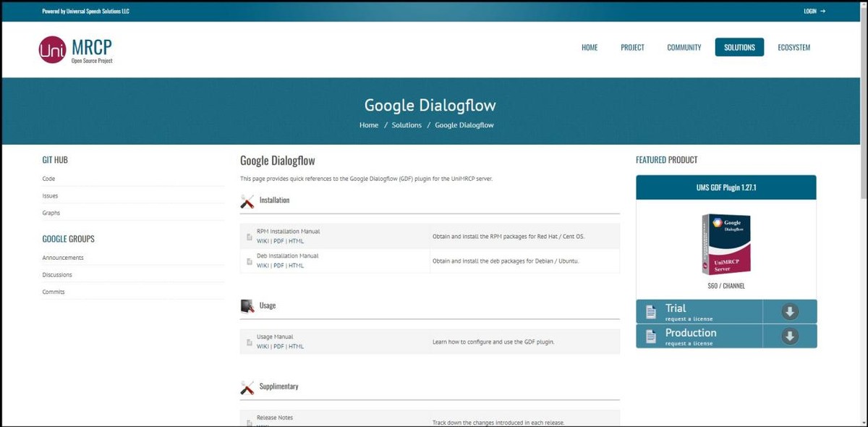This screenshot has height=427, width=868.
Task: Click document icon beside Deb Installation Manual
Action: pyautogui.click(x=250, y=261)
